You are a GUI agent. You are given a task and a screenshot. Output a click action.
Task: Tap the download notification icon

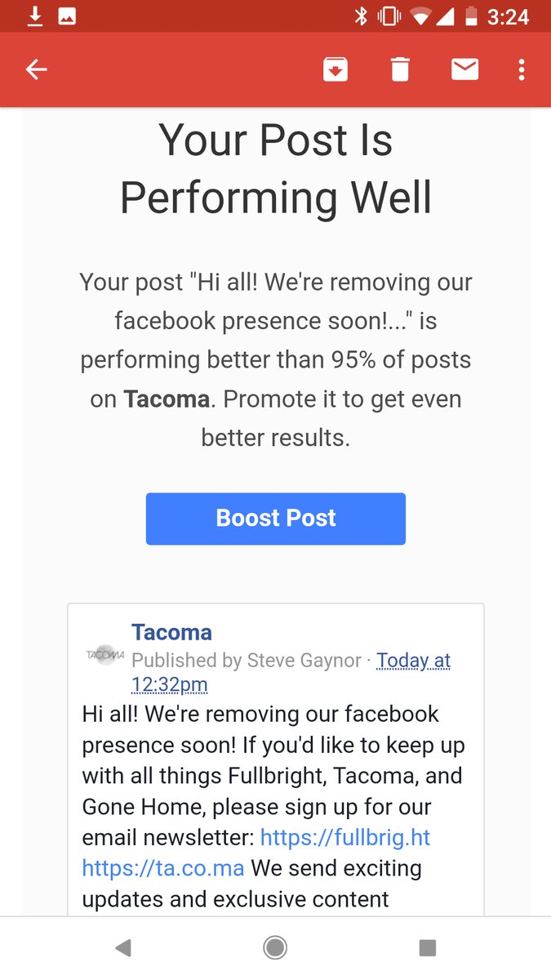[x=35, y=16]
